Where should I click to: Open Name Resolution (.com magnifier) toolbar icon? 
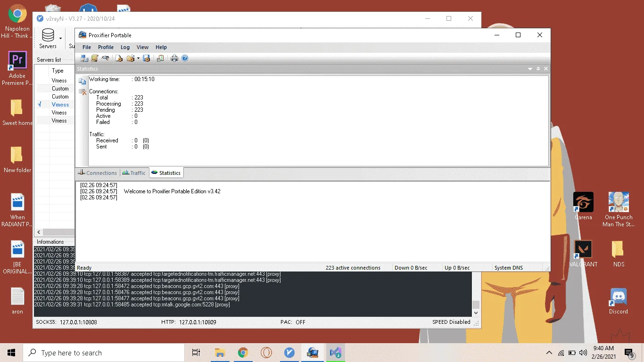point(105,58)
